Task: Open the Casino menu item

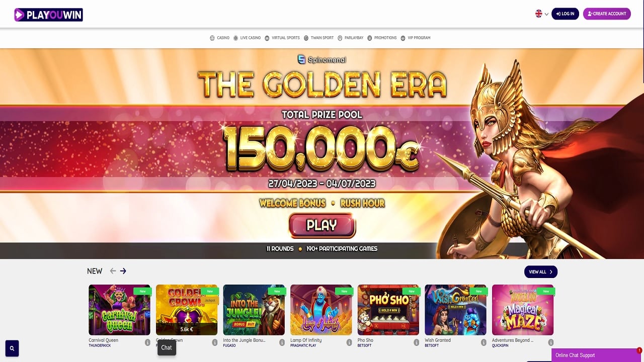Action: 220,38
